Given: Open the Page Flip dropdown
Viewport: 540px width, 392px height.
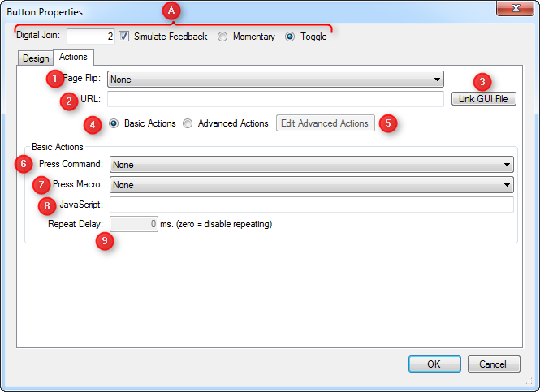Looking at the screenshot, I should click(x=275, y=79).
